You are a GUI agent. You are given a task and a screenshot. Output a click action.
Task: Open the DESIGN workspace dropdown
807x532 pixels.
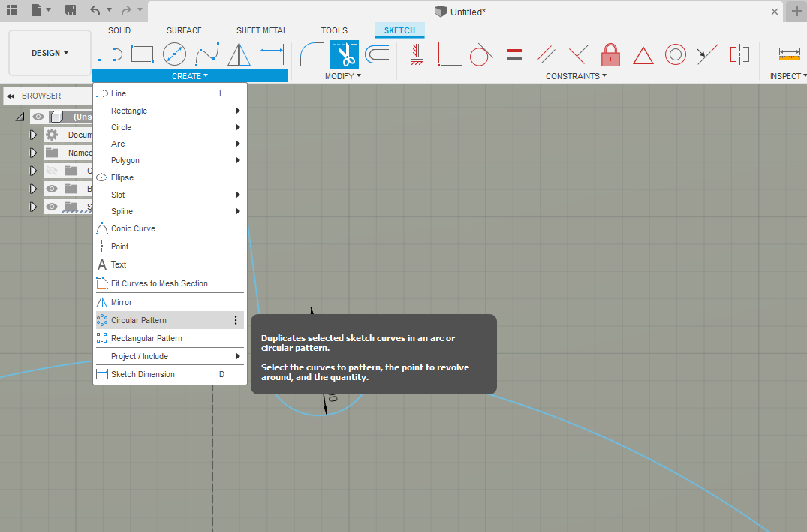pyautogui.click(x=50, y=53)
